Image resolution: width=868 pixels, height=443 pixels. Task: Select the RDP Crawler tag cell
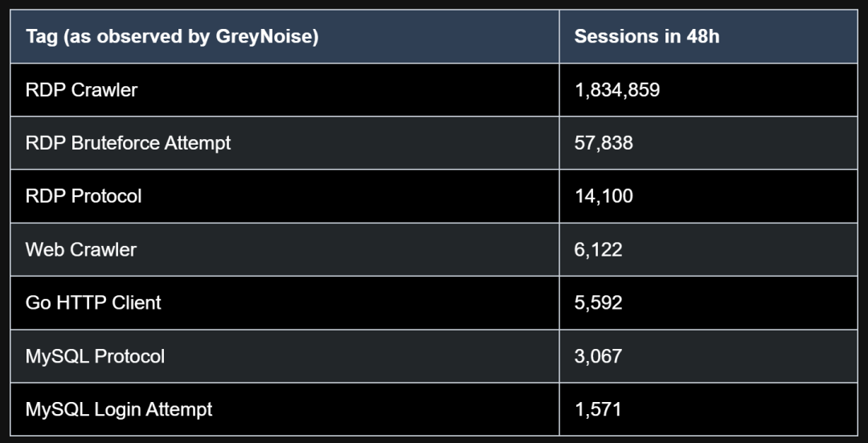click(x=81, y=90)
